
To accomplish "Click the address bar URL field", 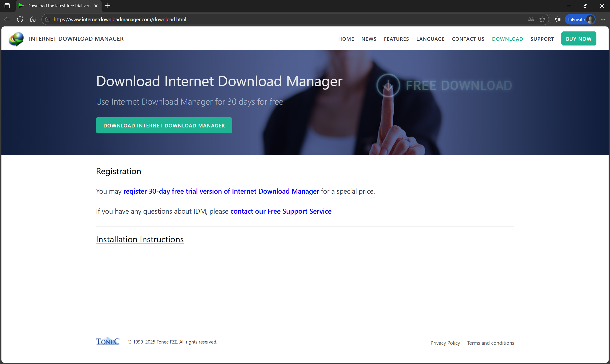I will (270, 19).
